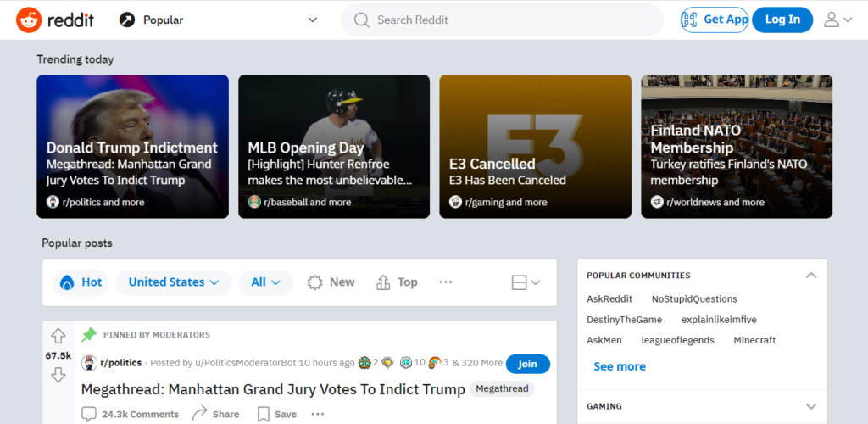Open the AskReddit community link
Viewport: 868px width, 424px height.
coord(609,298)
